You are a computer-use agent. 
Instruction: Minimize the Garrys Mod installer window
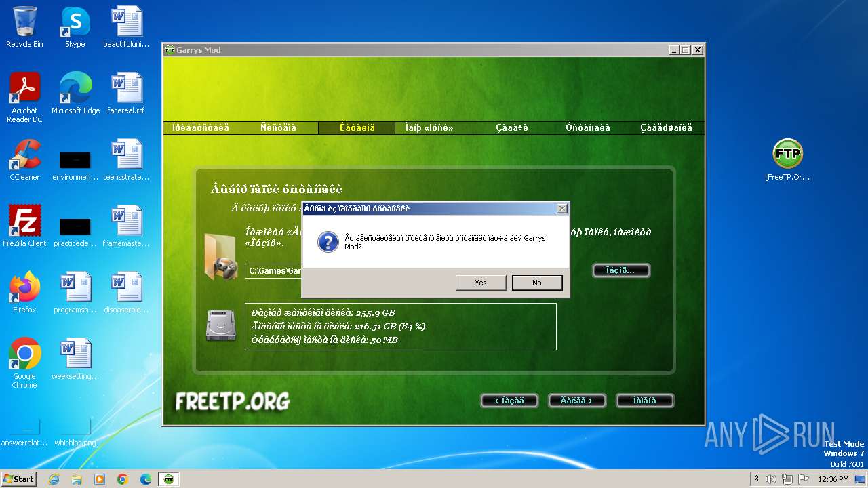tap(673, 50)
